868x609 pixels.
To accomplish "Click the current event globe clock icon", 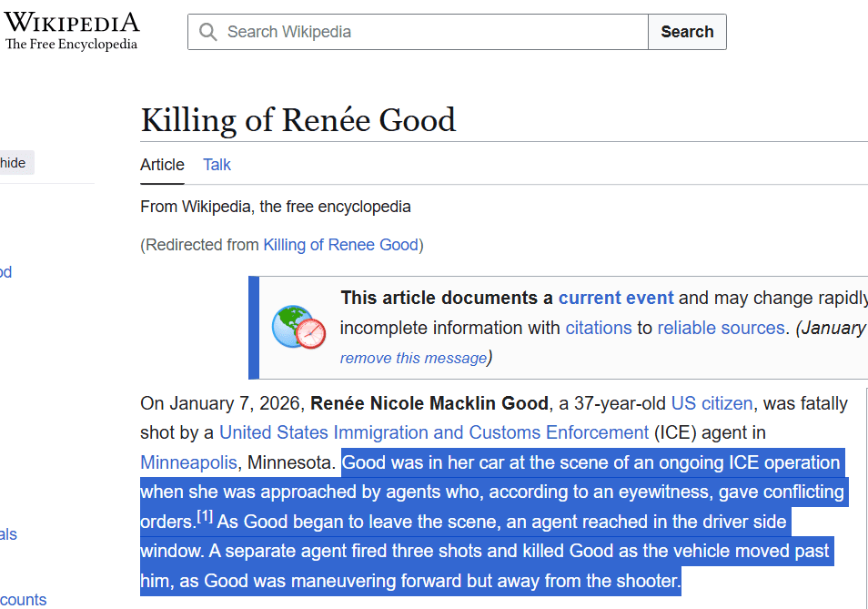I will 298,327.
